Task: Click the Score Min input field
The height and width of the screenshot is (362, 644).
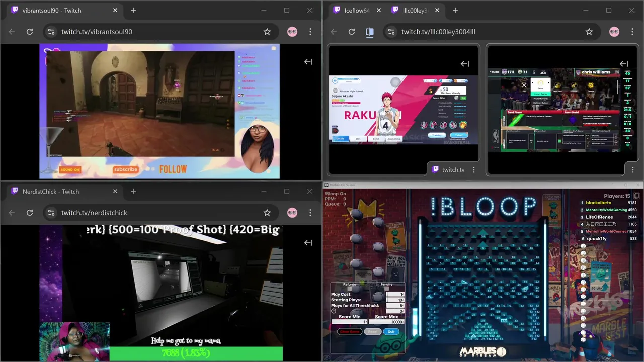Action: pyautogui.click(x=350, y=322)
